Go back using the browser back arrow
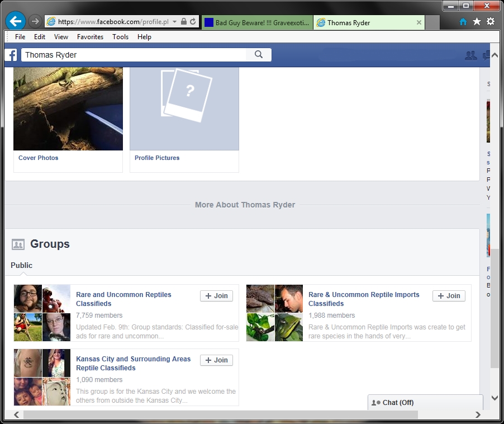The height and width of the screenshot is (424, 504). point(16,21)
